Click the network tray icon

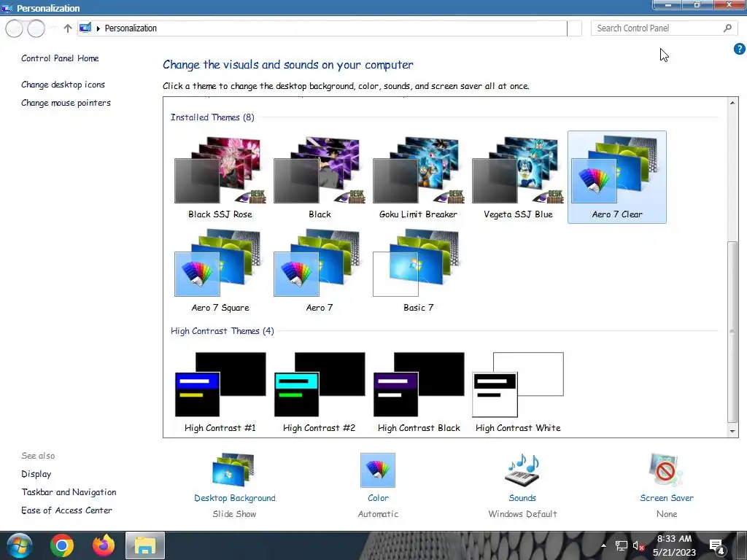tap(622, 545)
